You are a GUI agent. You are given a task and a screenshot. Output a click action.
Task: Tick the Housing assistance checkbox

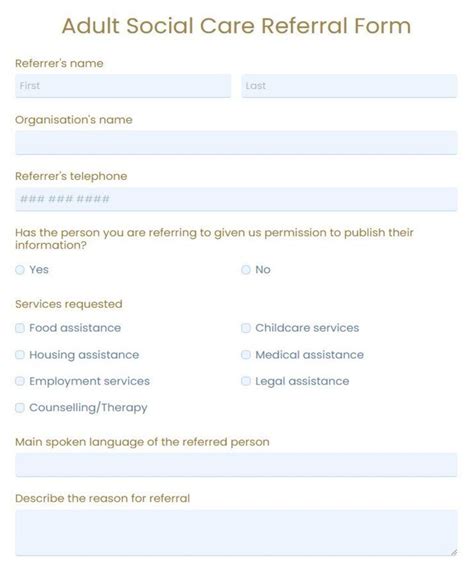[x=20, y=355]
